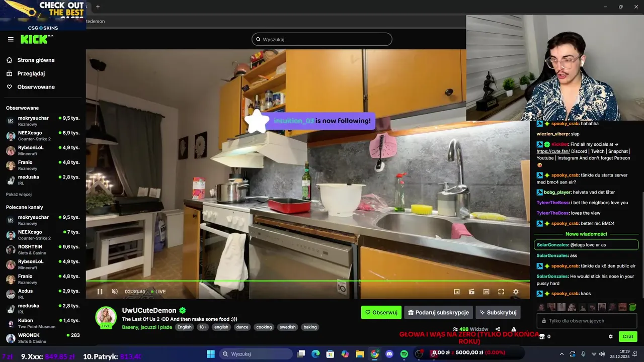Click the system volume tray icon

[603, 354]
